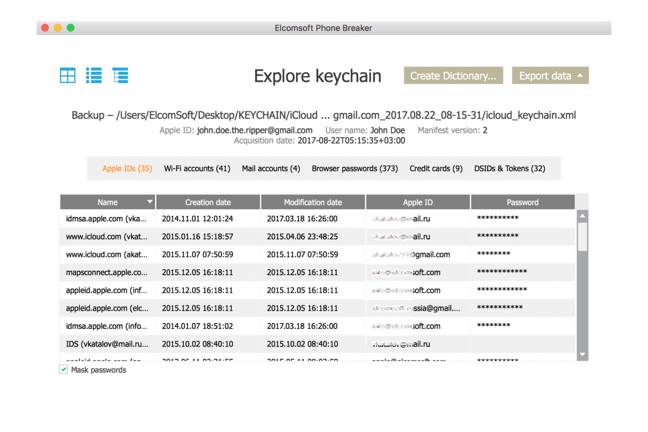Click creation date 2014.11.01 12:01:24
Viewport: 648px width, 432px height.
(198, 219)
